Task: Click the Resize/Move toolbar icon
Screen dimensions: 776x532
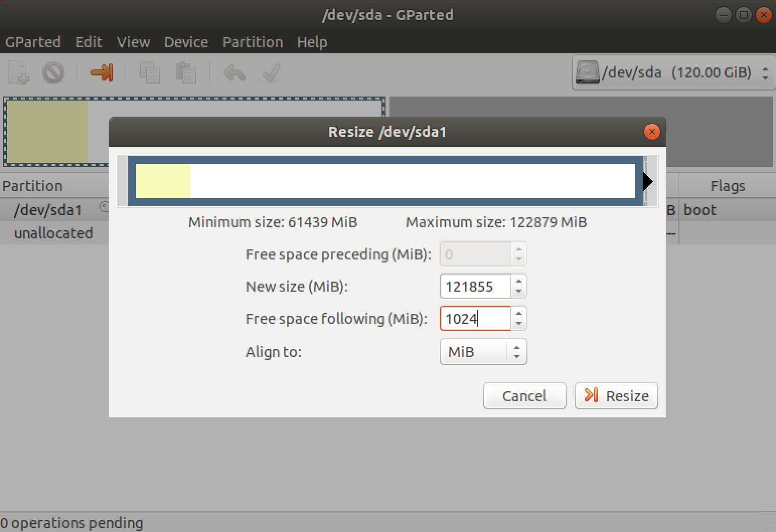Action: coord(102,72)
